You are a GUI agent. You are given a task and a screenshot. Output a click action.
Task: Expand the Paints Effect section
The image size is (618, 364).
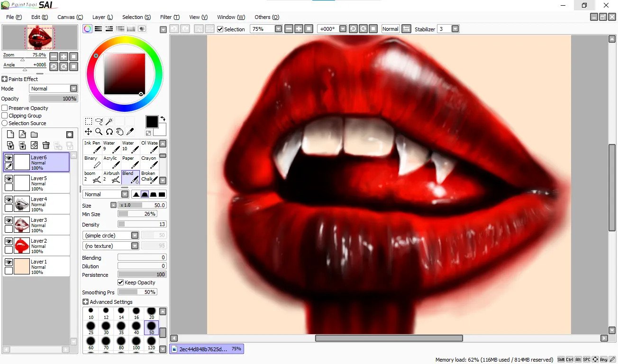(5, 79)
